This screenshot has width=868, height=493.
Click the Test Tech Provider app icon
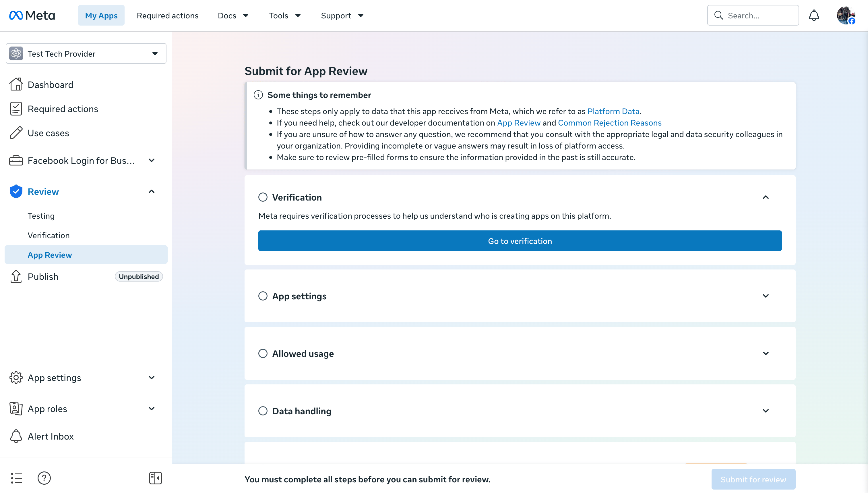click(16, 53)
